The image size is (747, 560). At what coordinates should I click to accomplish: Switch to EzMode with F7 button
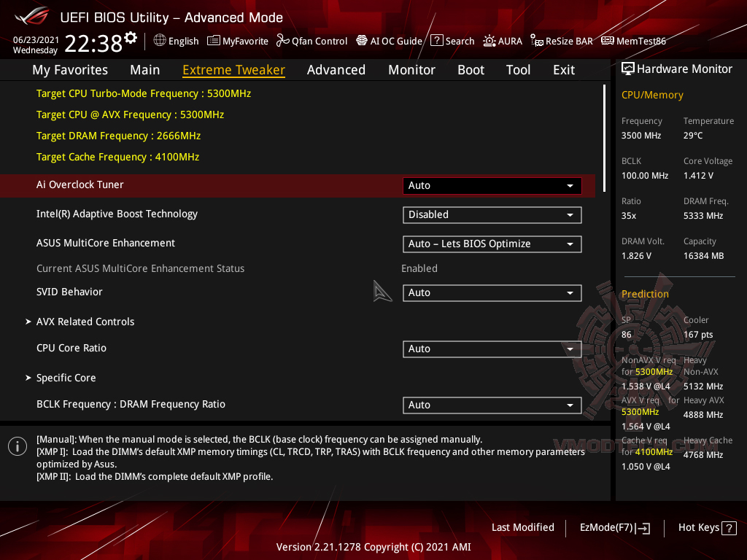614,527
